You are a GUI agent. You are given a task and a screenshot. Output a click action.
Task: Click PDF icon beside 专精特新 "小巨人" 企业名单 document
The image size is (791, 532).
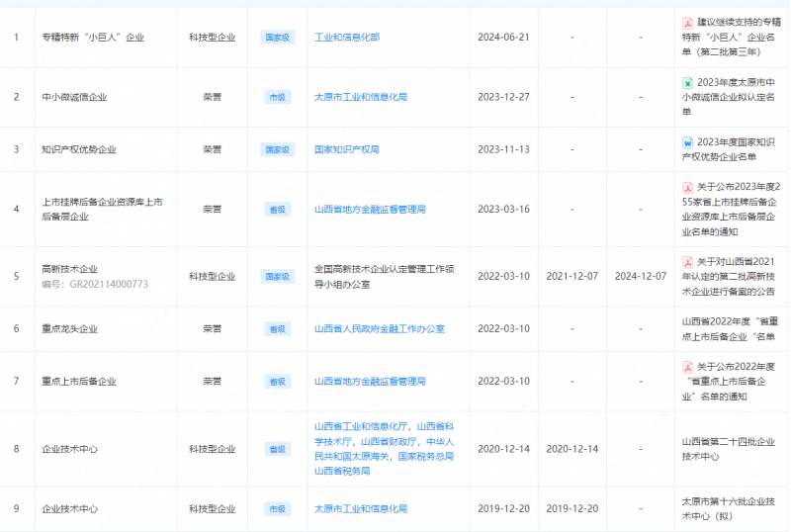(687, 21)
